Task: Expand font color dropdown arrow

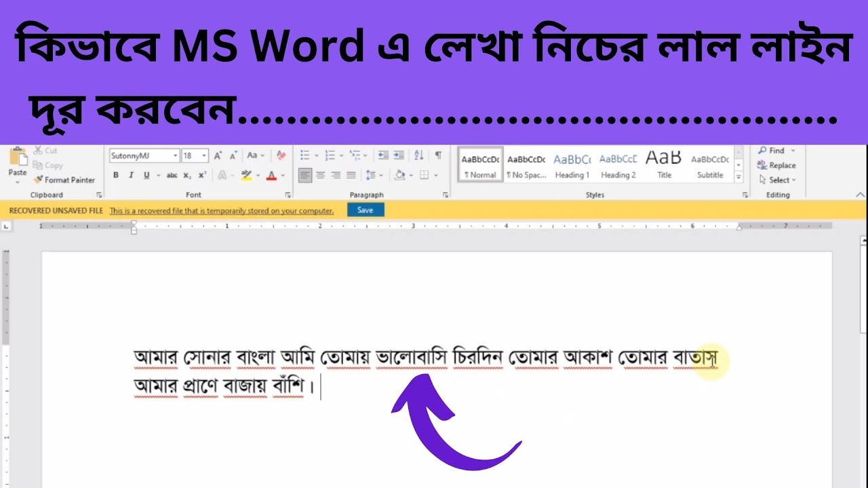Action: [283, 175]
